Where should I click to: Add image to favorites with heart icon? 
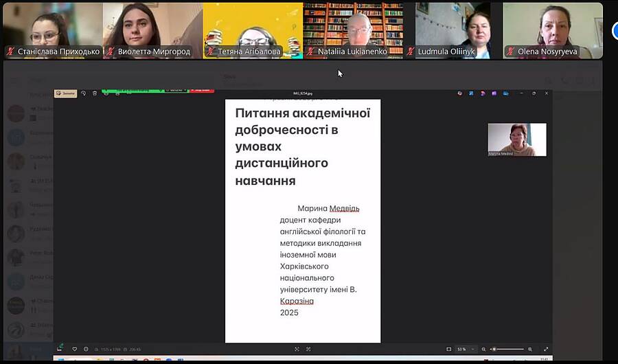pyautogui.click(x=74, y=349)
